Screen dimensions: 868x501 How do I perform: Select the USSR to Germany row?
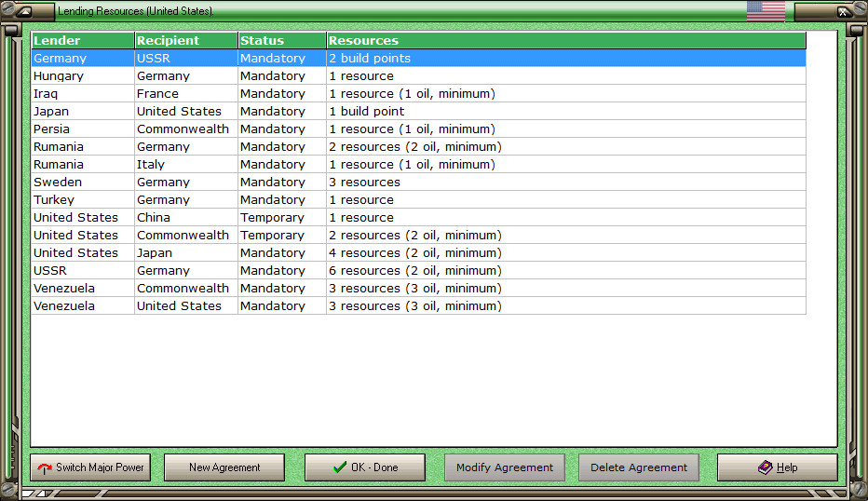(418, 271)
